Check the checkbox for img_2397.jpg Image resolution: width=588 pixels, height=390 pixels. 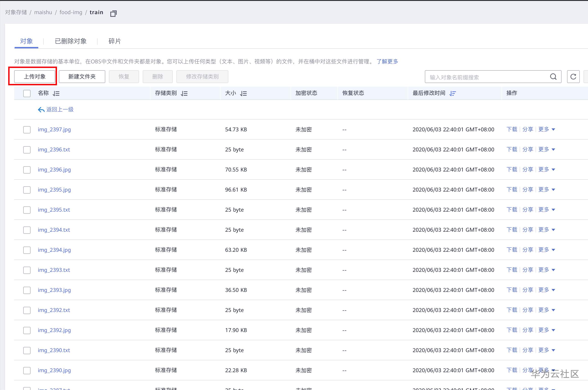coord(27,130)
